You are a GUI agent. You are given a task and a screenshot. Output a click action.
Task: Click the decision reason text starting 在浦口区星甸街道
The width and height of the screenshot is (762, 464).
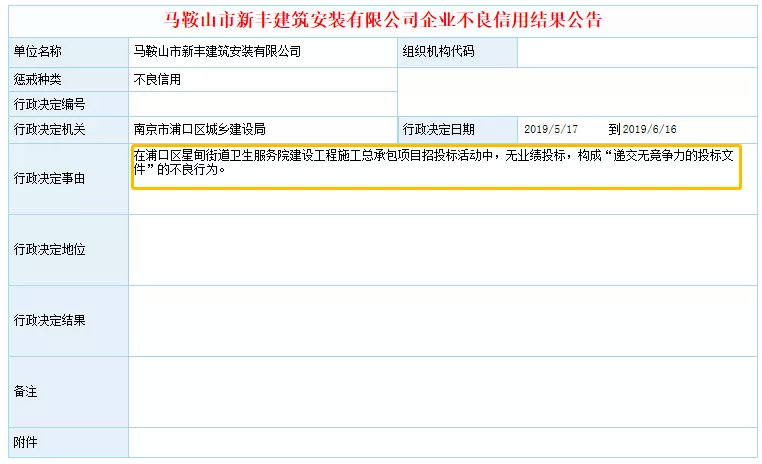coord(433,162)
